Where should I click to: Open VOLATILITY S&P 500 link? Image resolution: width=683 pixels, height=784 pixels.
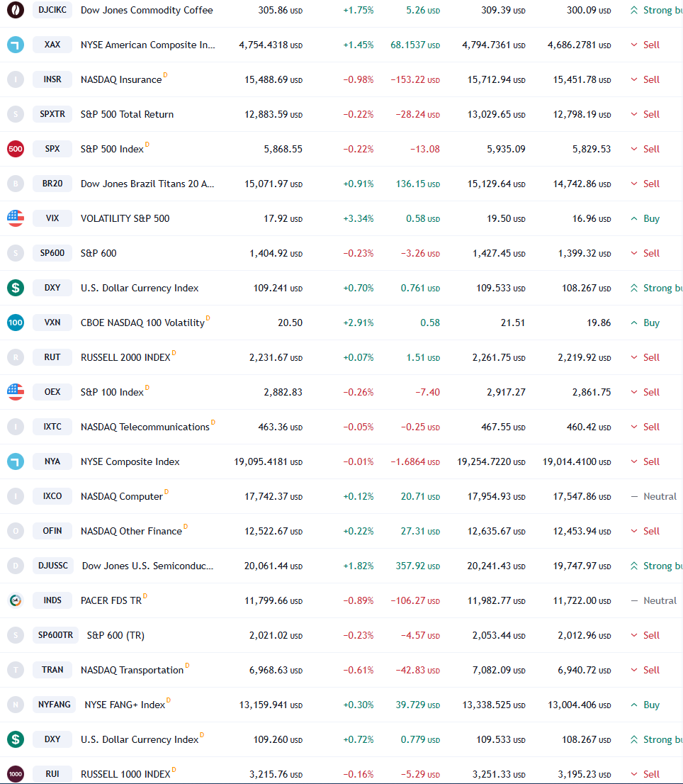(x=125, y=218)
